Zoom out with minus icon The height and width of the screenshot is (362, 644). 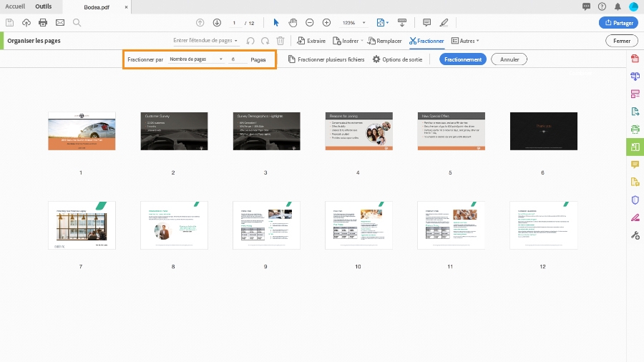coord(310,23)
